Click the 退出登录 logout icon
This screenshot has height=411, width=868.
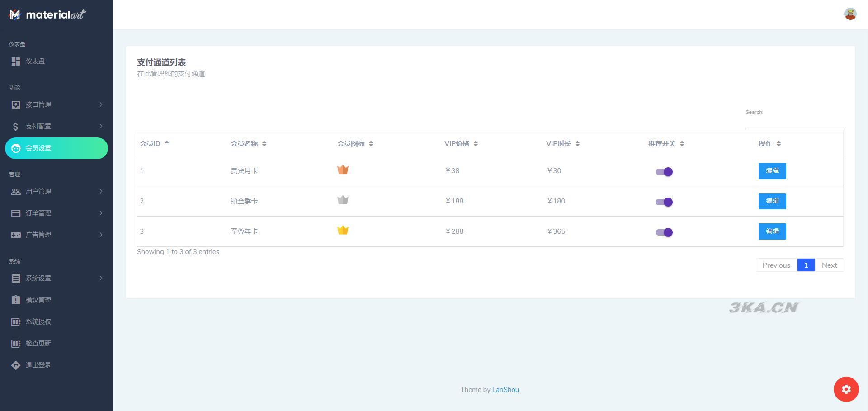[x=16, y=365]
